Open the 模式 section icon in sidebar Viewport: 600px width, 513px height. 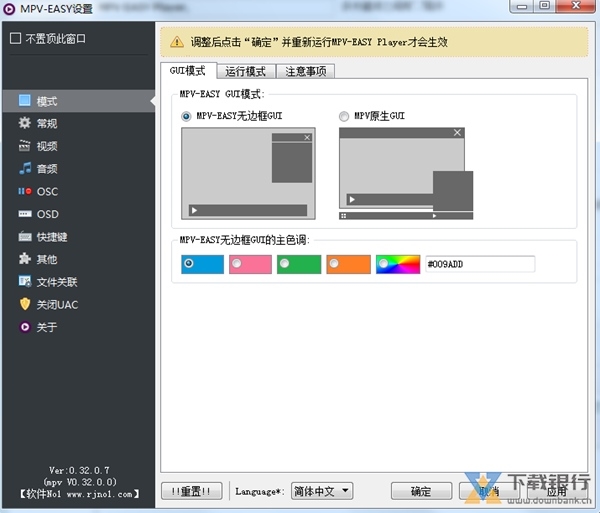24,101
